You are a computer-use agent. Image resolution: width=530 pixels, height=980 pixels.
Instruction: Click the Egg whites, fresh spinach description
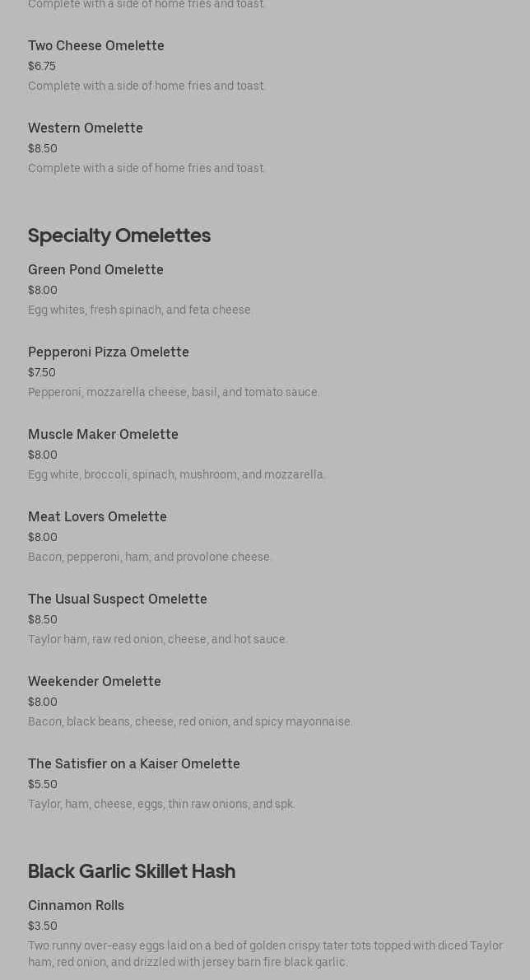(140, 310)
